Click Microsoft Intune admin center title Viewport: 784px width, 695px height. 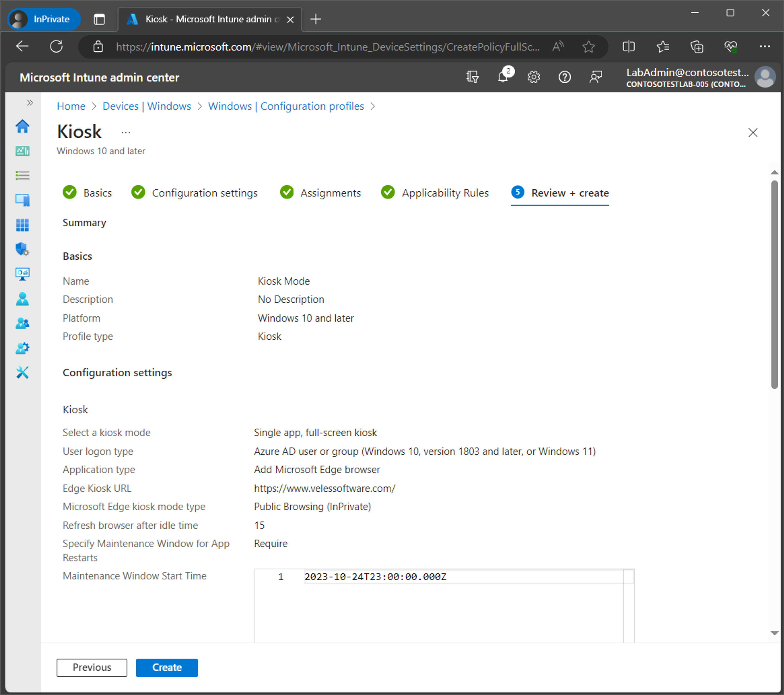99,78
